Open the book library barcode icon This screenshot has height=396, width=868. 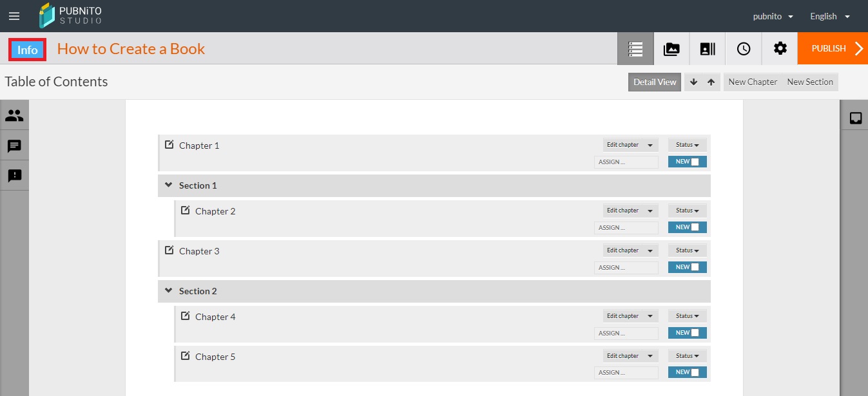[x=708, y=49]
